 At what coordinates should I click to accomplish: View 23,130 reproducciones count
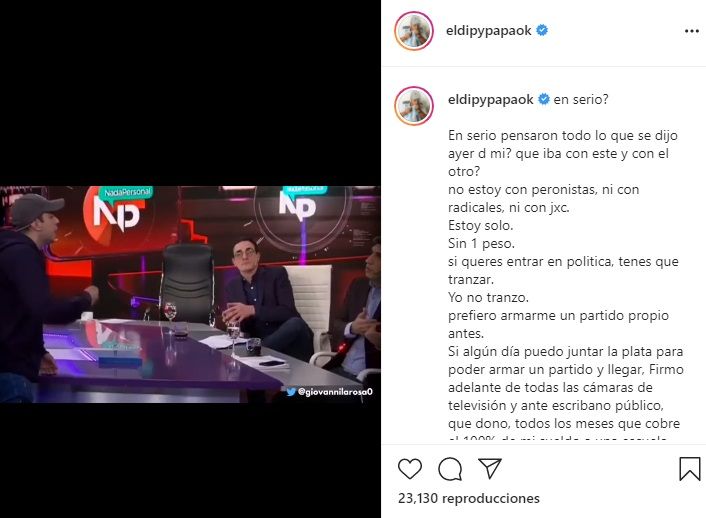[469, 498]
